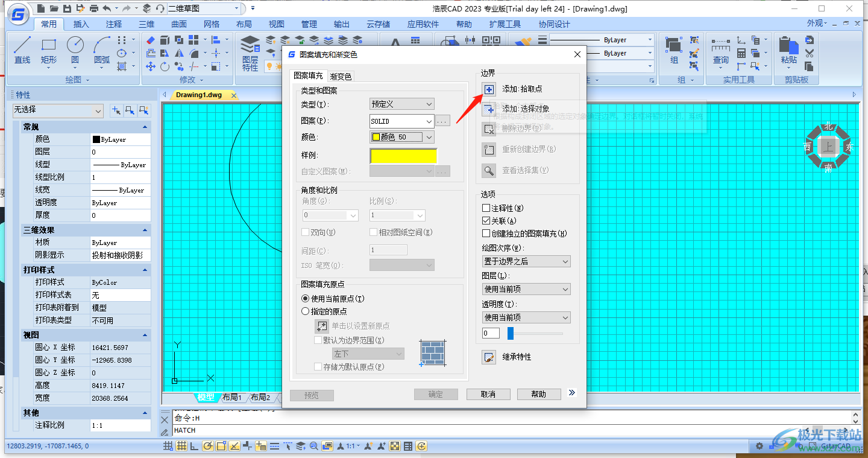Open the 插入 ribbon tab
This screenshot has height=458, width=868.
point(81,24)
